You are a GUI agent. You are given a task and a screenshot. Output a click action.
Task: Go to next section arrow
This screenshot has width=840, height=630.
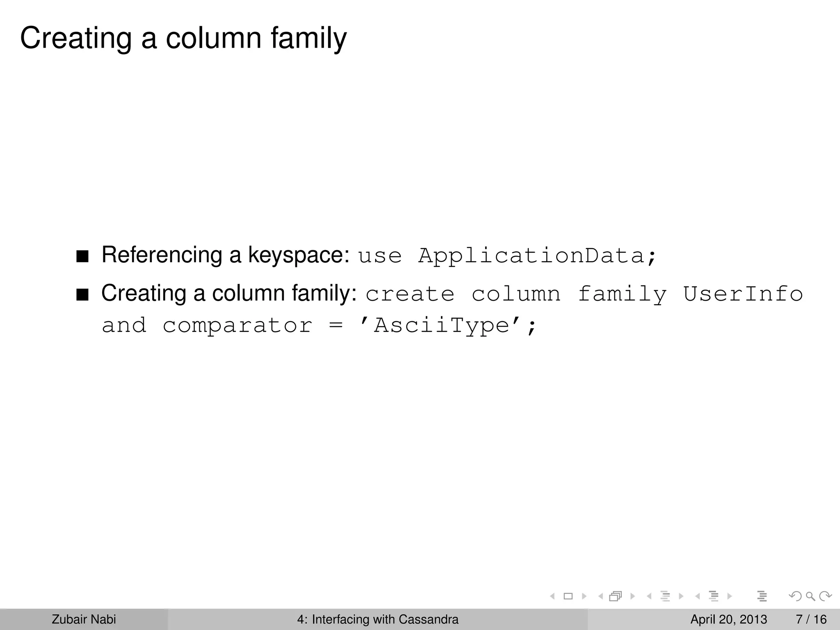click(x=729, y=596)
